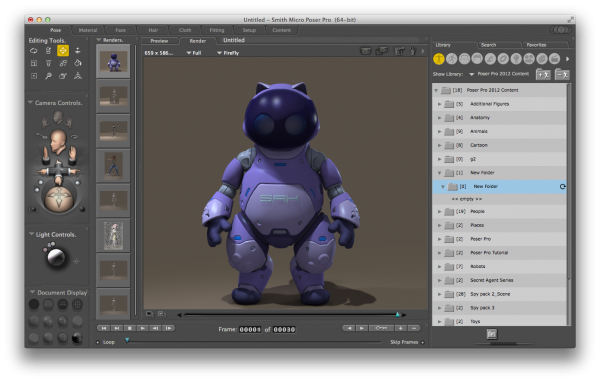Open the Full render size dropdown

194,53
